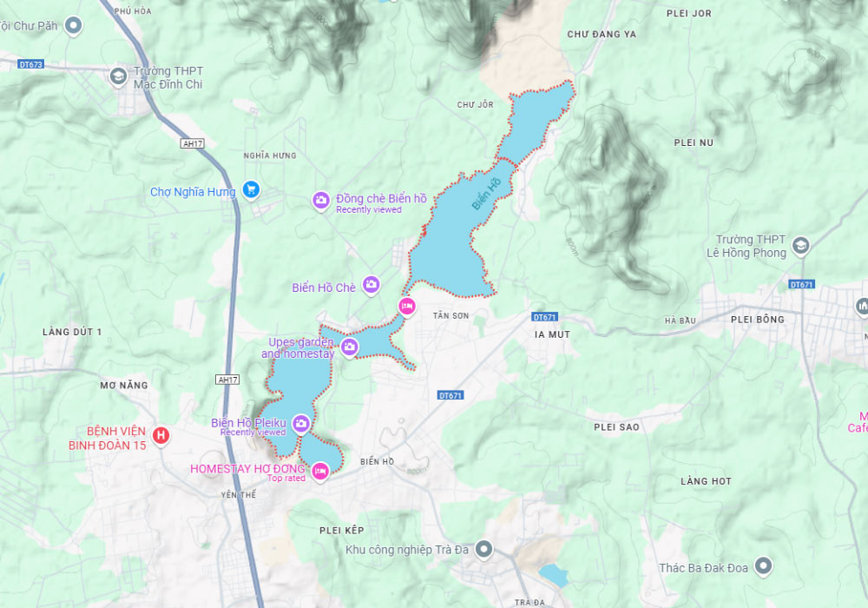This screenshot has width=868, height=608.
Task: Click the Bệnh Viện Binh Đoàn 15 hospital icon
Action: (161, 435)
